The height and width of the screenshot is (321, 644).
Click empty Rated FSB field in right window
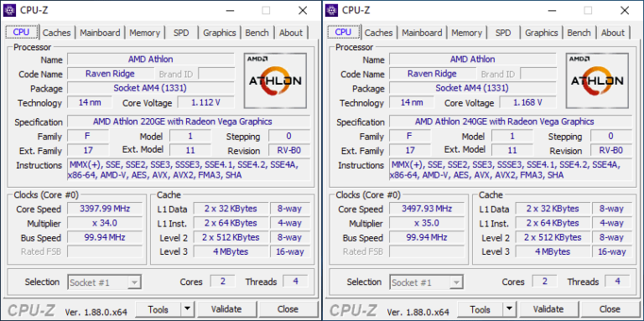coord(427,251)
